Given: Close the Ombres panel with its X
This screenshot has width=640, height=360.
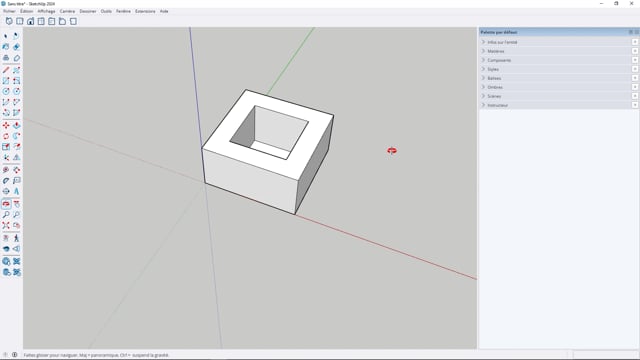Looking at the screenshot, I should 635,87.
